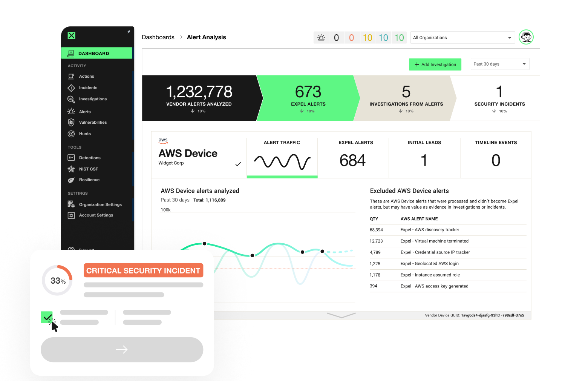The width and height of the screenshot is (588, 381).
Task: Expand the Past 30 days dropdown
Action: pyautogui.click(x=500, y=64)
